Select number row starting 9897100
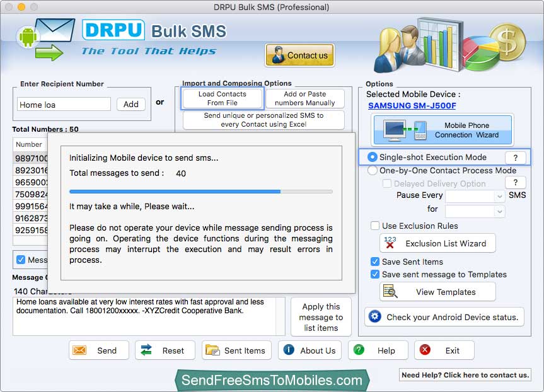544x392 pixels. [x=30, y=158]
